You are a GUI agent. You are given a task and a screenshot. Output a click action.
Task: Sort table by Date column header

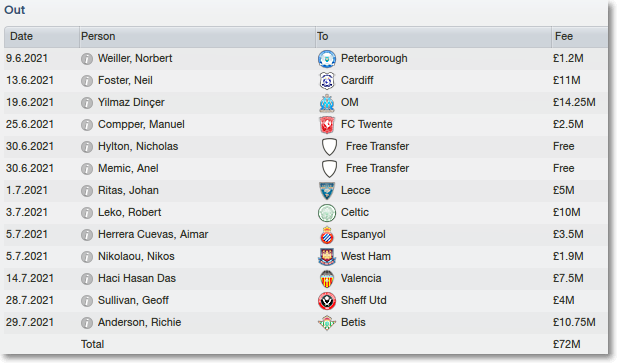(x=42, y=37)
